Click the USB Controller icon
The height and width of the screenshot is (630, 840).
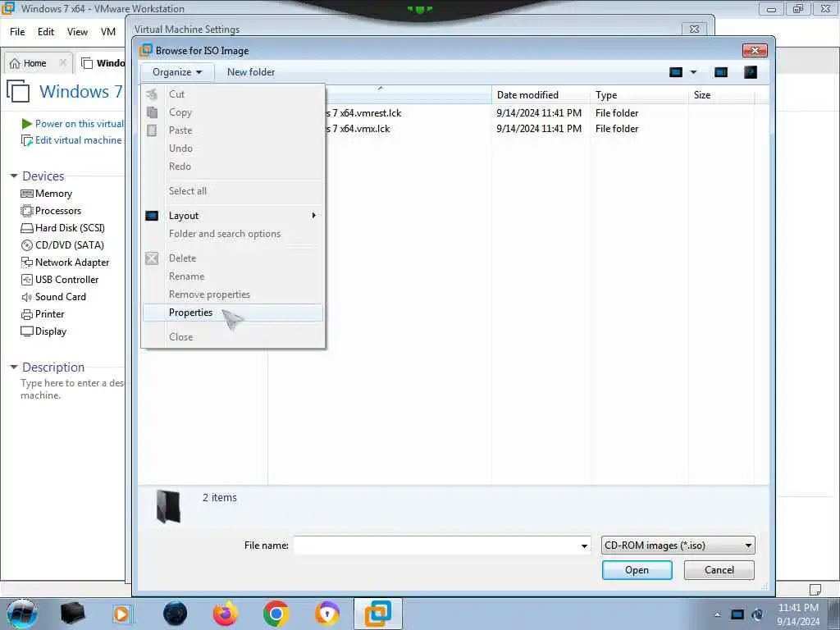tap(27, 280)
